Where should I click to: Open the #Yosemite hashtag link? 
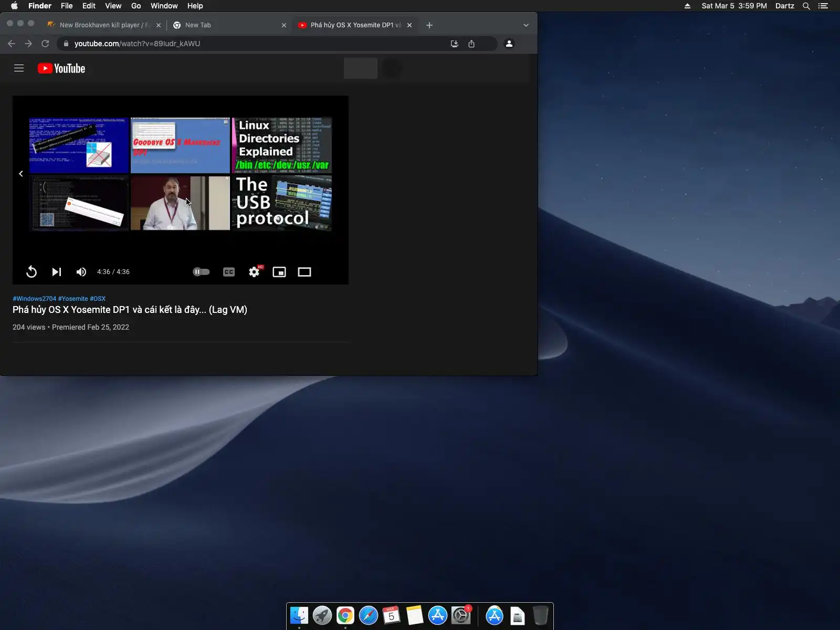(x=73, y=299)
